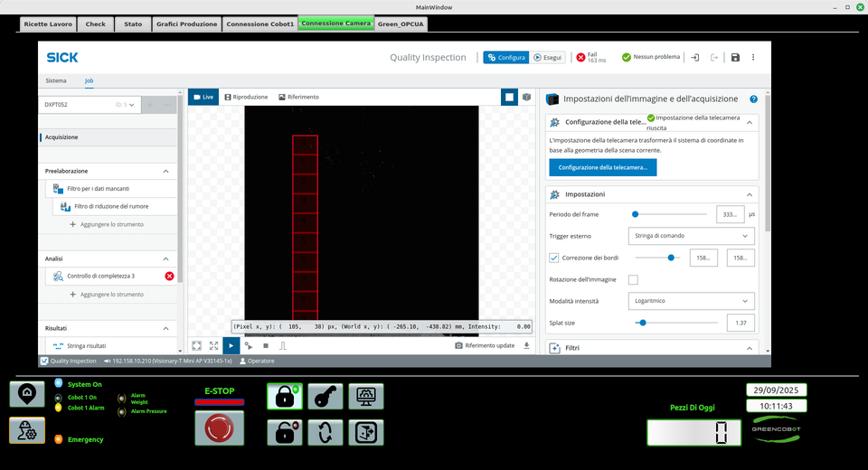The height and width of the screenshot is (470, 868).
Task: Open the DXPT052 job selector dropdown
Action: [x=90, y=105]
